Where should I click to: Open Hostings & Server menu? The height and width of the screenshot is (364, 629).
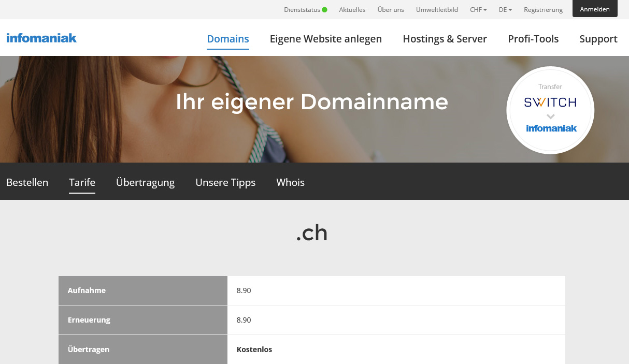[x=445, y=39]
